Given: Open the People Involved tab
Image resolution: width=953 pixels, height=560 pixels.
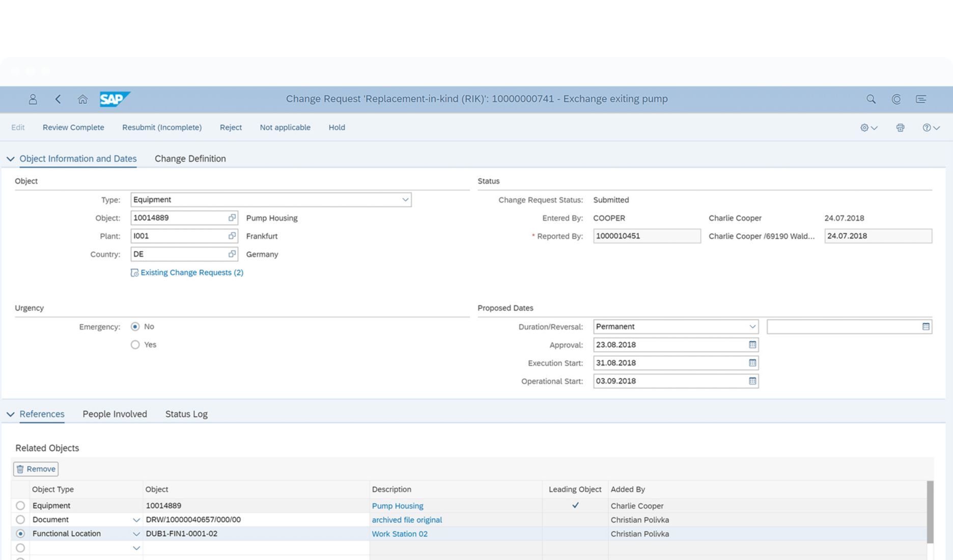Looking at the screenshot, I should pos(115,414).
